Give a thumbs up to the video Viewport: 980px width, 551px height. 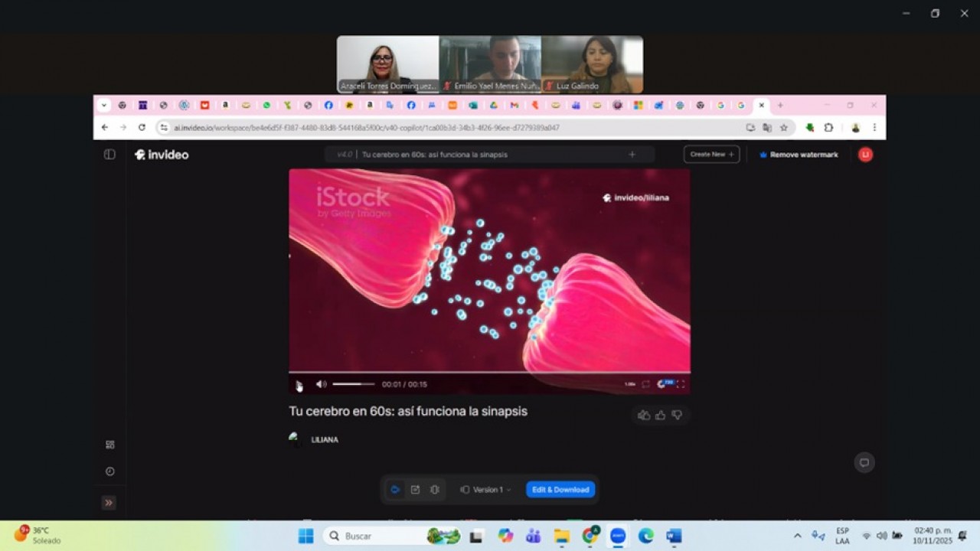660,415
